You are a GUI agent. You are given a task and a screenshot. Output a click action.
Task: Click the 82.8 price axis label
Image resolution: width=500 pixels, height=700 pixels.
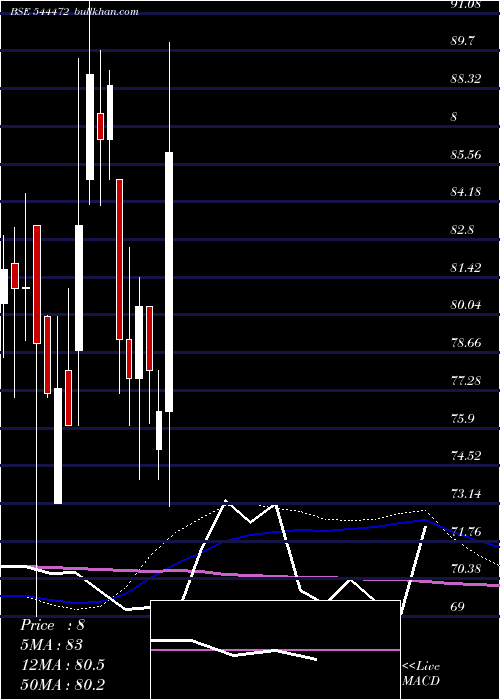pyautogui.click(x=462, y=230)
